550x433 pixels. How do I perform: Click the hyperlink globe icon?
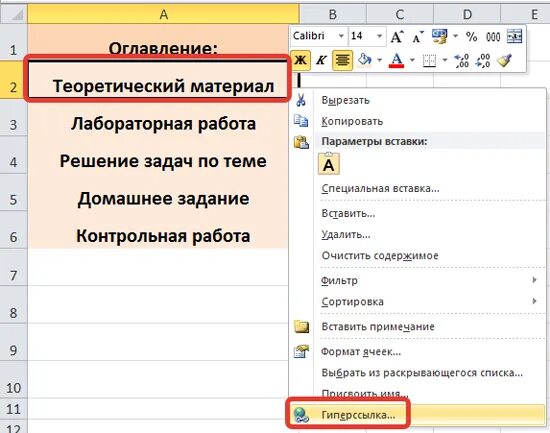(301, 415)
